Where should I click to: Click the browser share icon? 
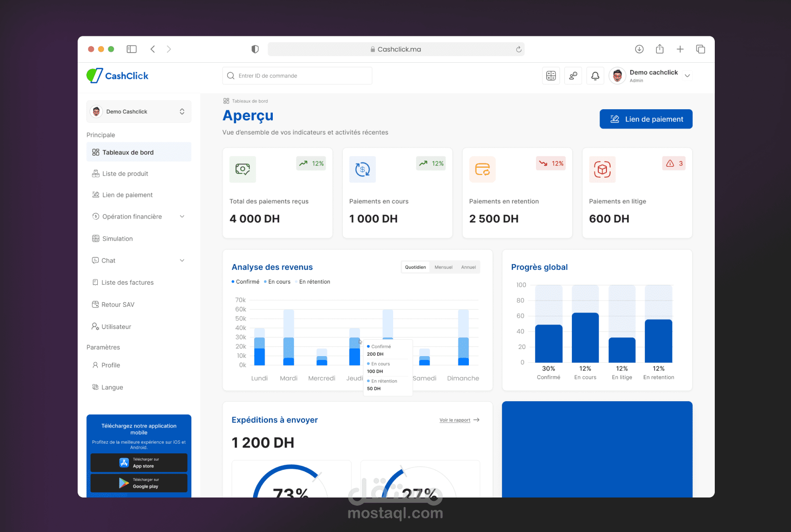pos(660,49)
